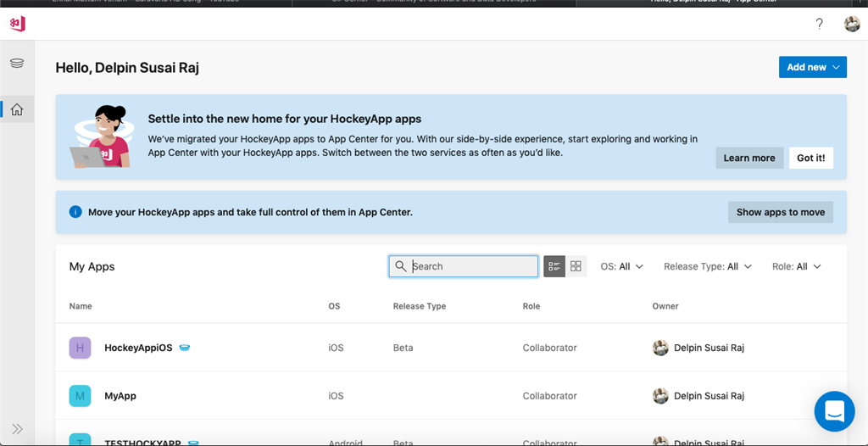
Task: Dismiss the banner with Got it!
Action: (811, 158)
